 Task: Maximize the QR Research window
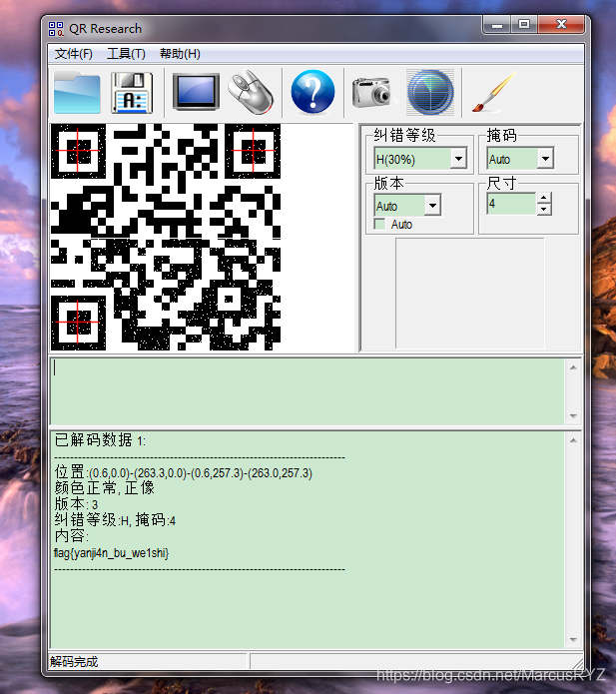point(524,25)
